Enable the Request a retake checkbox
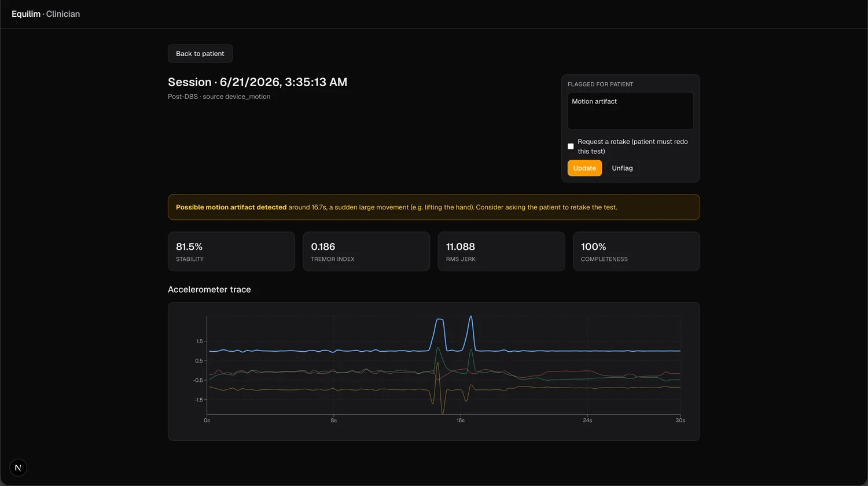Screen dimensions: 868x486 click(x=571, y=146)
